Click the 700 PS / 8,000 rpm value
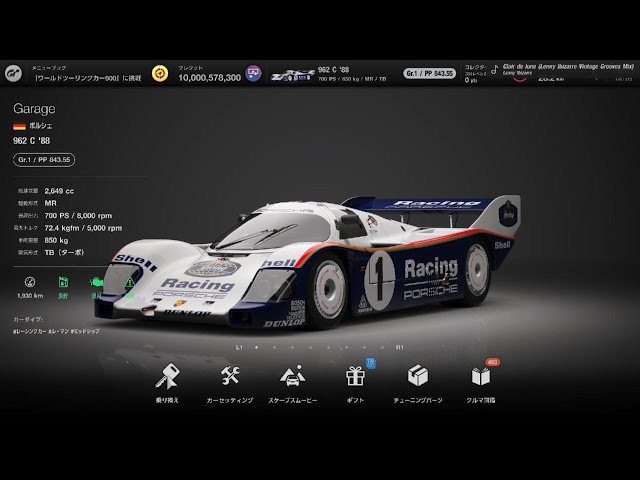Image resolution: width=640 pixels, height=480 pixels. (x=78, y=216)
